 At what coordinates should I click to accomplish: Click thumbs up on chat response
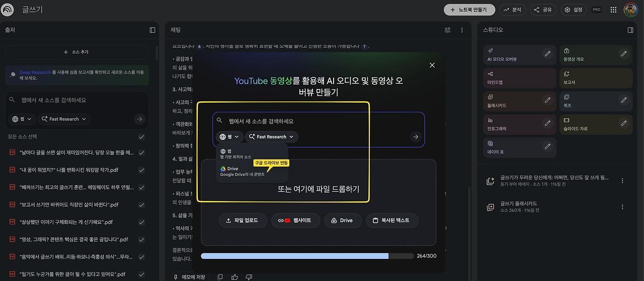pyautogui.click(x=234, y=277)
